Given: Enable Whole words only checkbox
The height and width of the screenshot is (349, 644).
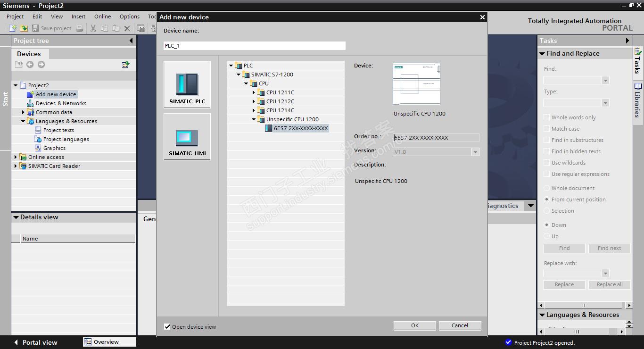Looking at the screenshot, I should (x=546, y=117).
